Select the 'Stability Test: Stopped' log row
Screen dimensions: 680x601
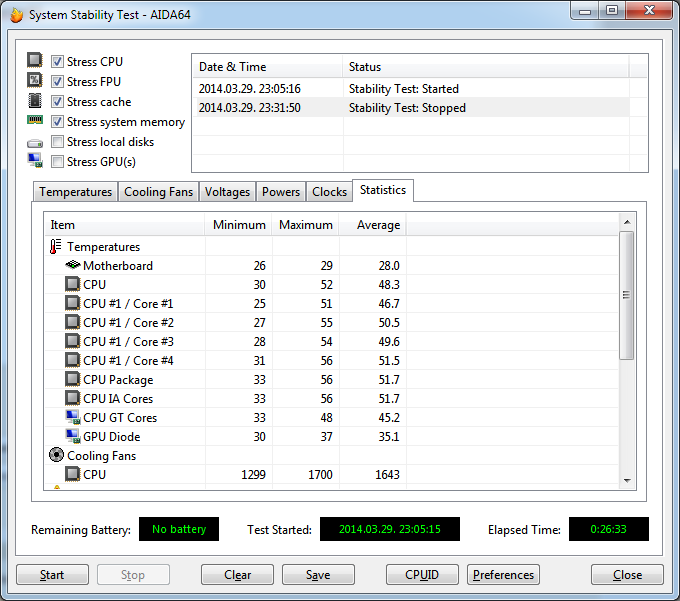[x=411, y=108]
